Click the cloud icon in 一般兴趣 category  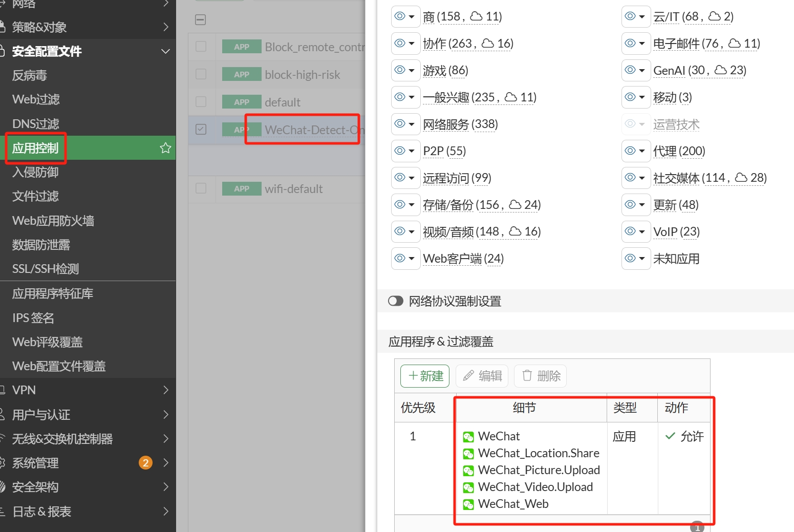pyautogui.click(x=511, y=97)
